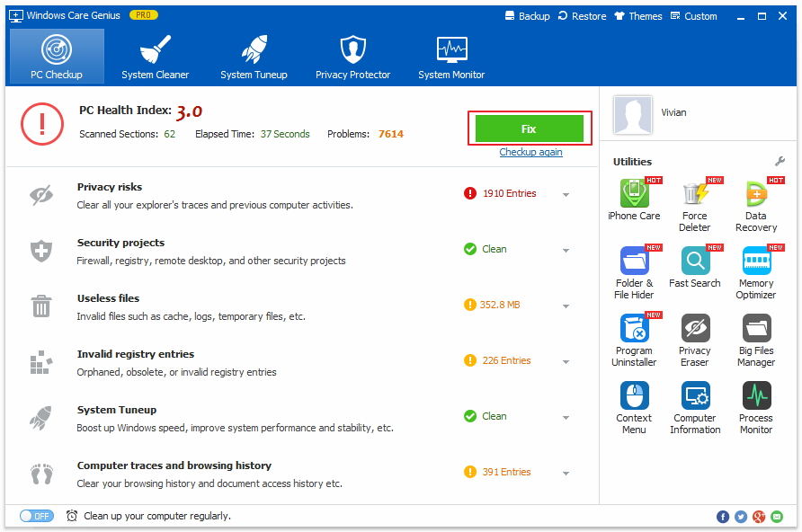Open the Custom option
The height and width of the screenshot is (532, 802).
coord(693,16)
